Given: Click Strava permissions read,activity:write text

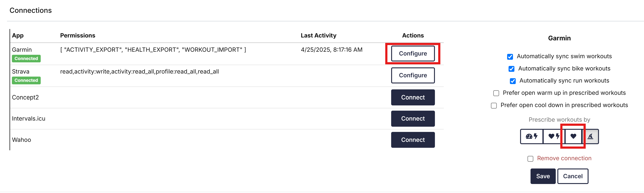Looking at the screenshot, I should pos(139,72).
